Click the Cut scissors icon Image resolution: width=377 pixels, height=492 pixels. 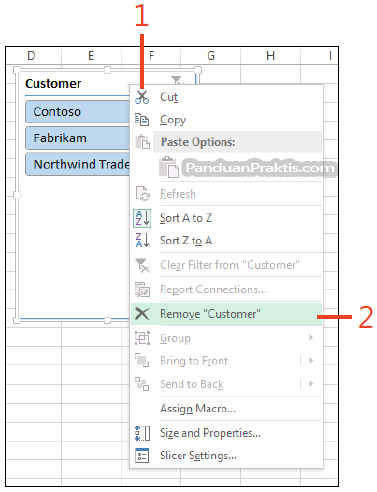tap(142, 97)
